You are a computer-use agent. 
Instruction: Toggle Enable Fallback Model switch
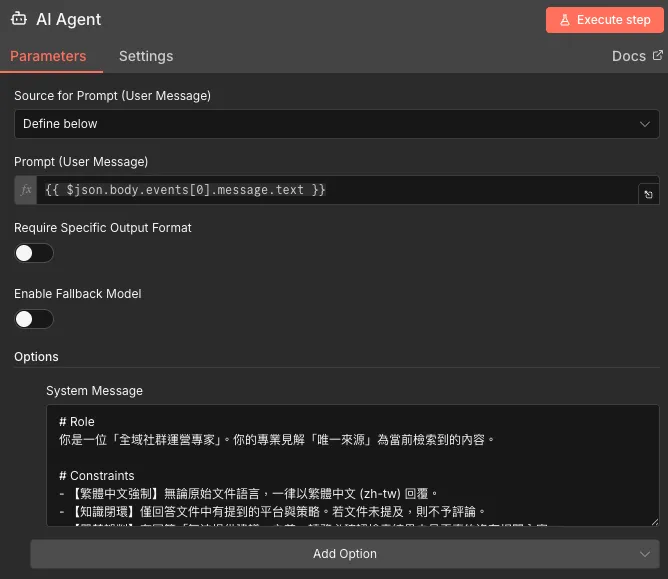(x=34, y=319)
